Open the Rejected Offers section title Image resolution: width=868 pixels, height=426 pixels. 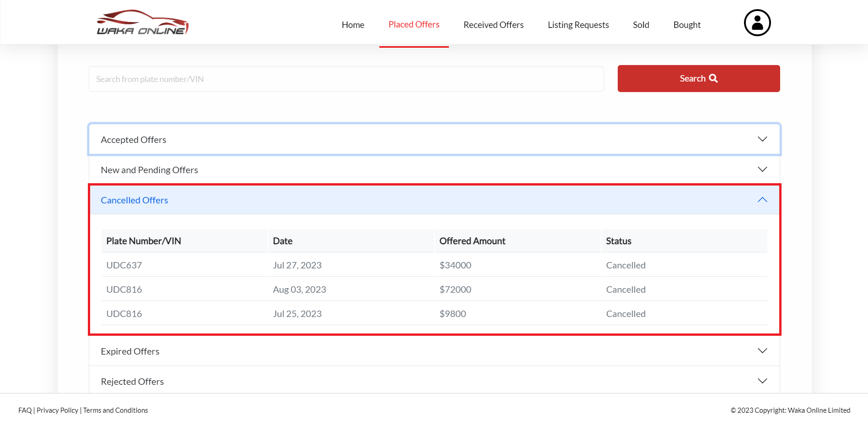point(132,382)
